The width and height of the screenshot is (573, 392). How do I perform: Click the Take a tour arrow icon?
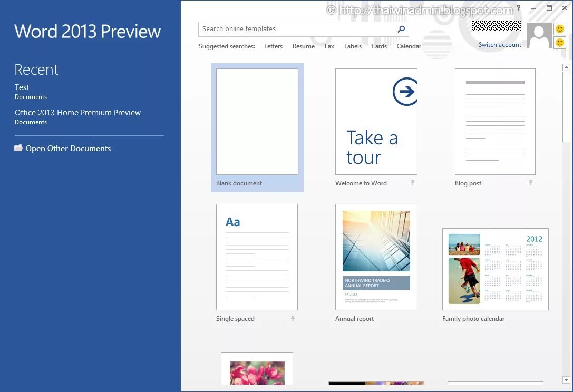point(404,91)
